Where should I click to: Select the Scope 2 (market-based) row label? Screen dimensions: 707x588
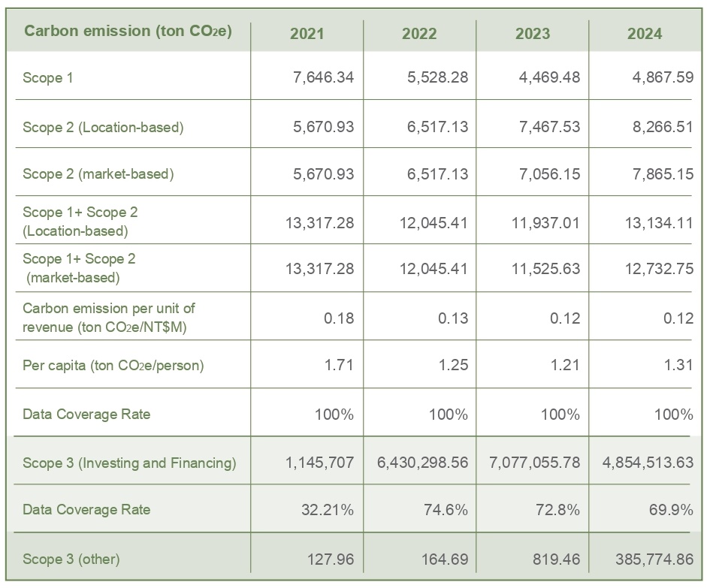point(98,174)
